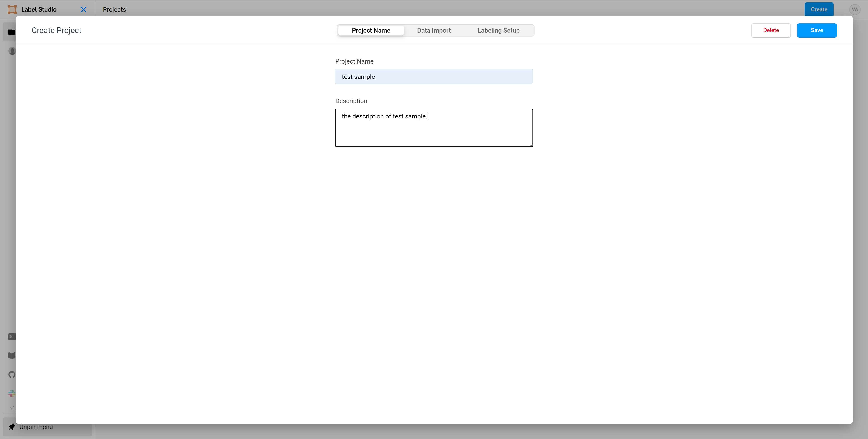Viewport: 868px width, 439px height.
Task: Click the Create Project heading text
Action: coord(57,30)
